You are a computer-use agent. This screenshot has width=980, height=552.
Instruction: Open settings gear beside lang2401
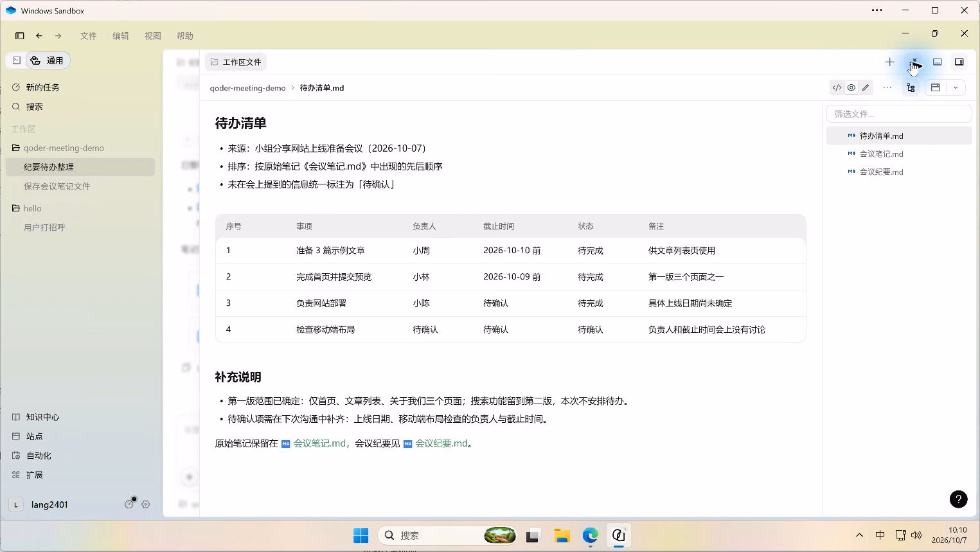146,504
